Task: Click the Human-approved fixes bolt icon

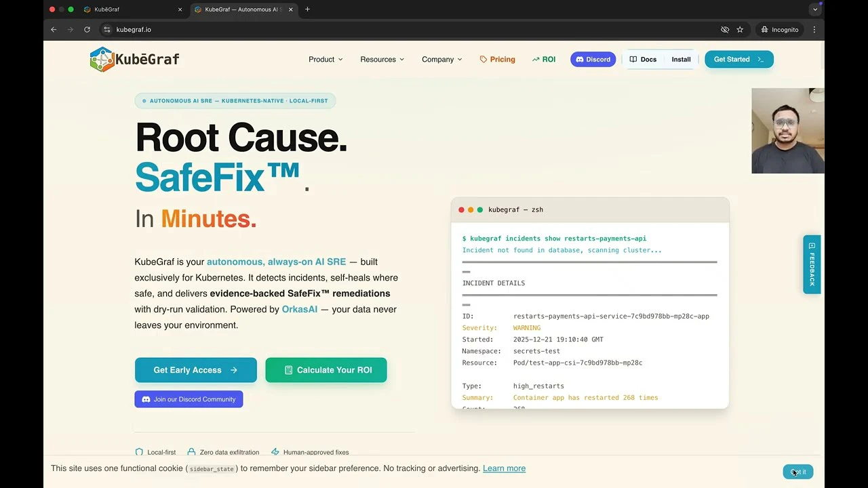Action: click(x=275, y=452)
